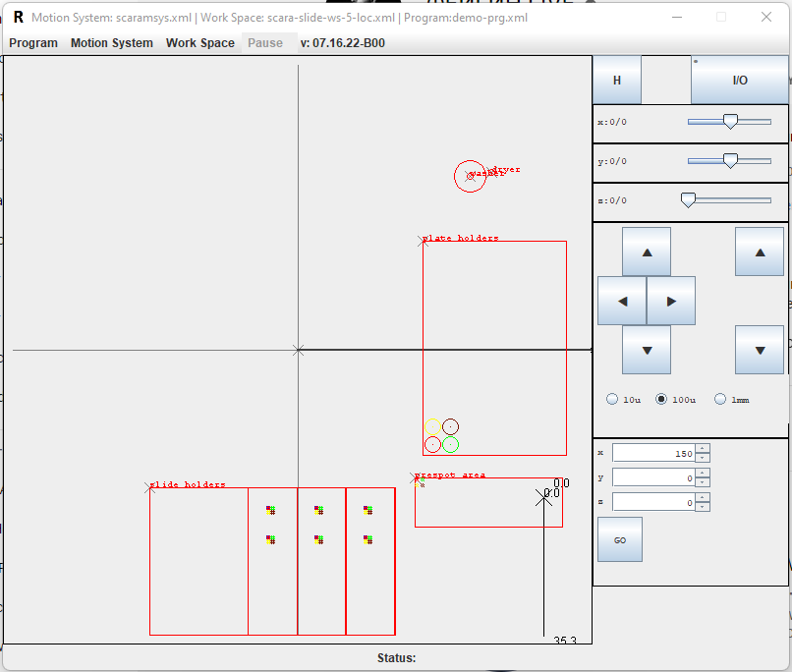Screen dimensions: 792x672
Task: Click the Z-axis up arrow button
Action: (760, 252)
